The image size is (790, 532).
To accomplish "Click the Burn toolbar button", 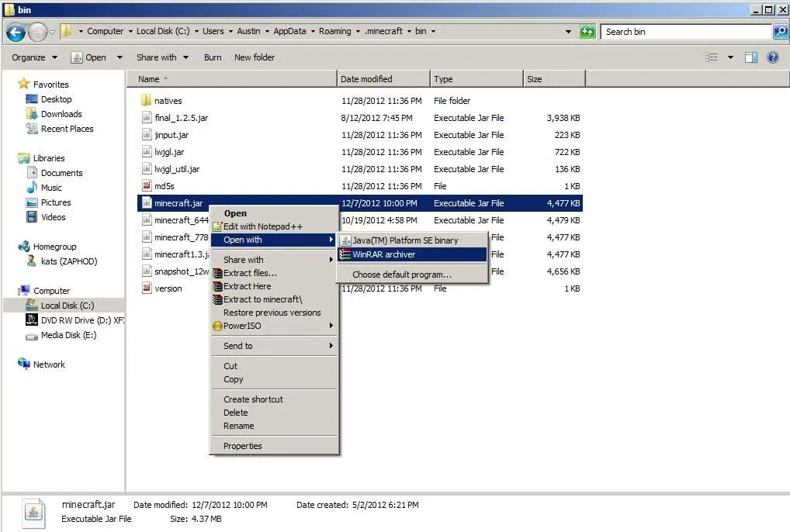I will 213,57.
